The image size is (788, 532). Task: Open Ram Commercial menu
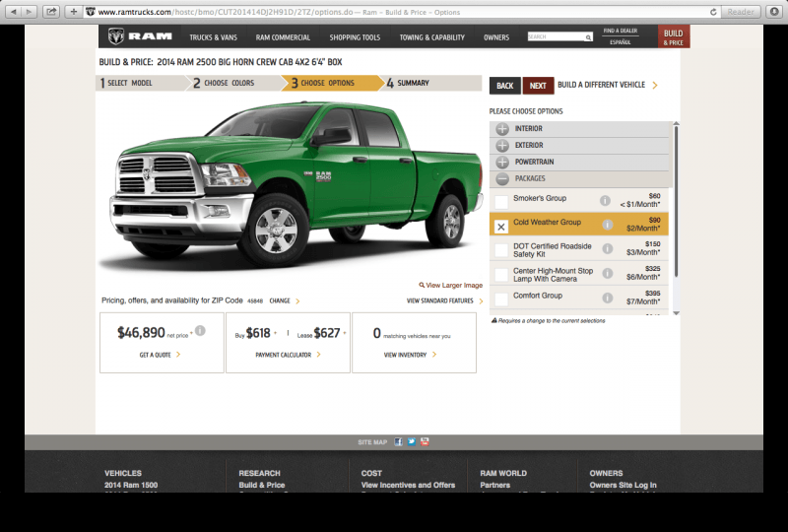283,37
